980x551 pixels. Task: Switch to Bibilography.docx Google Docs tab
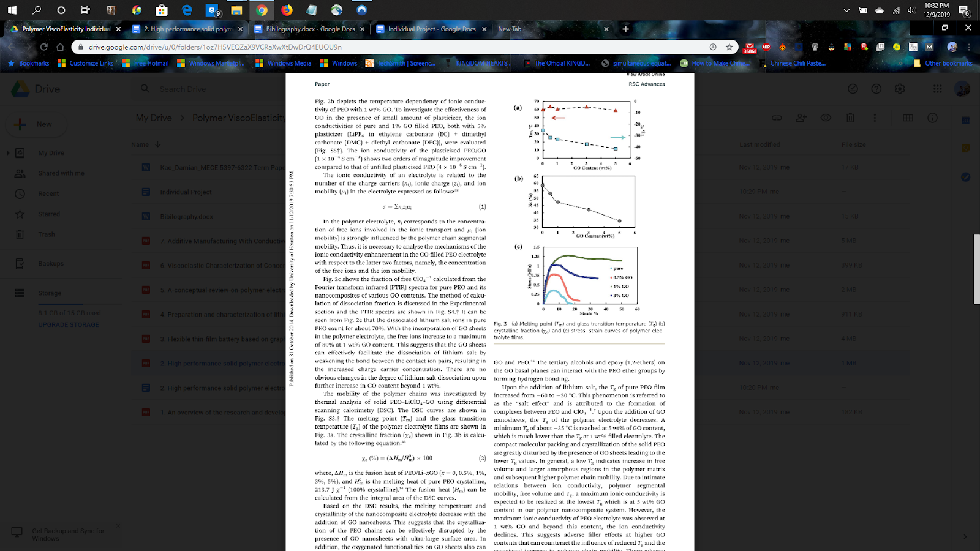[310, 29]
